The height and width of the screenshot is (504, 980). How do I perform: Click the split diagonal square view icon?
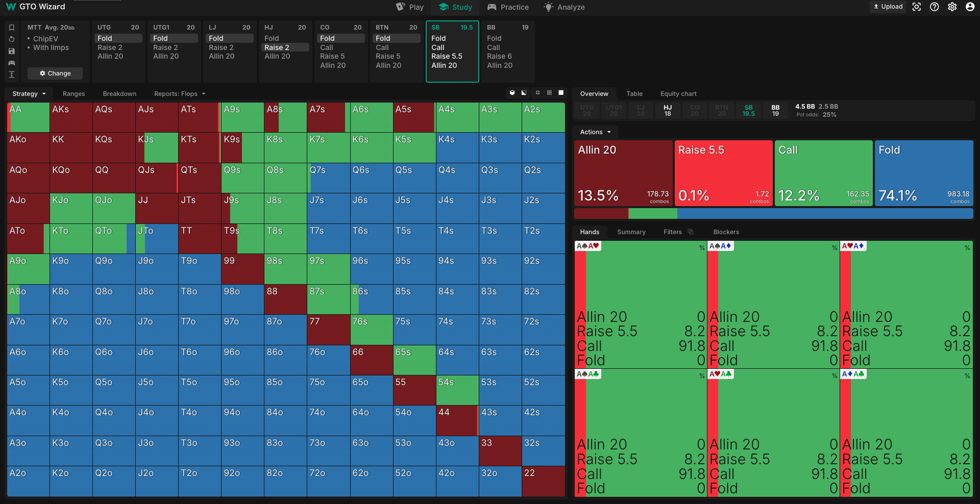click(524, 93)
